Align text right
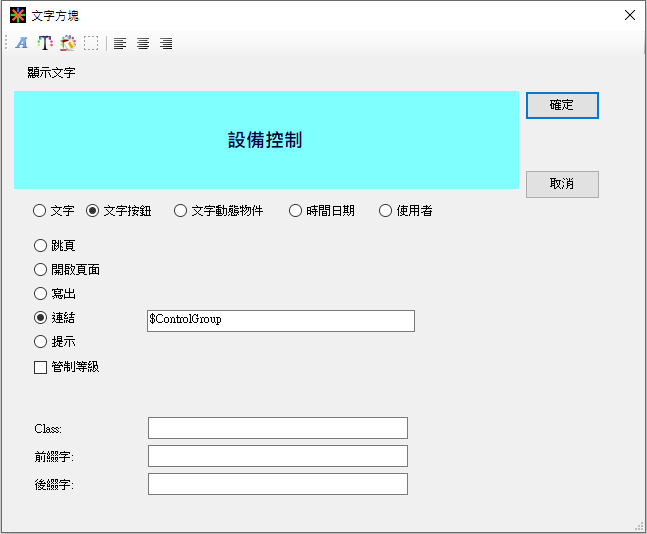This screenshot has height=534, width=647. pos(166,43)
